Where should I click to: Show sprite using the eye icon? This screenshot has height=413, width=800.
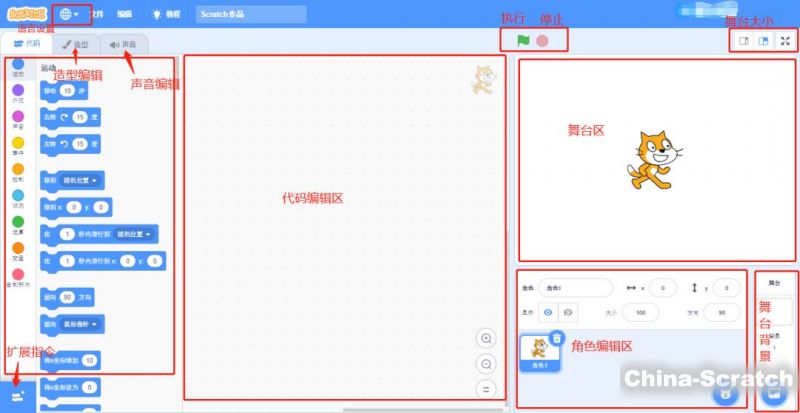click(x=548, y=313)
